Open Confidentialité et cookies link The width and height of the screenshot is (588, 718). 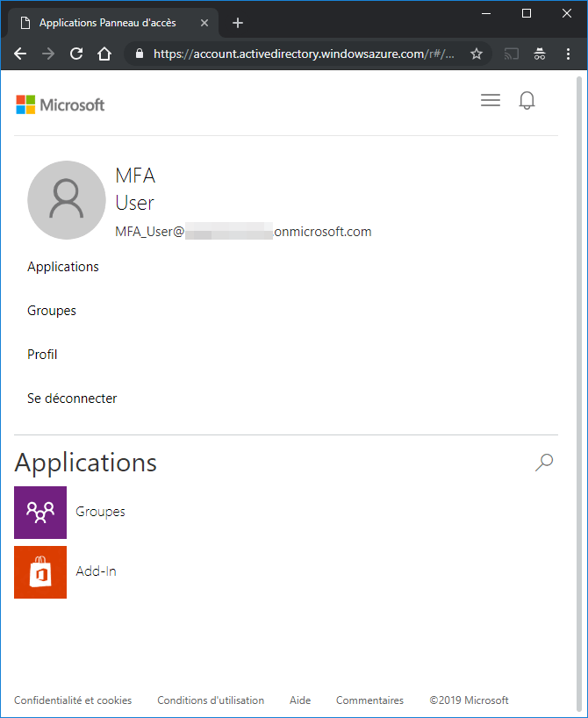73,700
